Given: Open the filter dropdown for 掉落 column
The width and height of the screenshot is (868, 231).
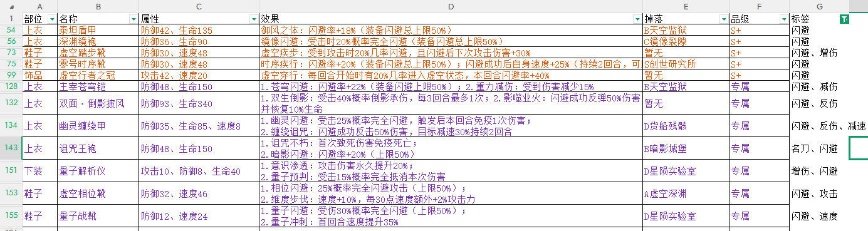Looking at the screenshot, I should tap(724, 19).
